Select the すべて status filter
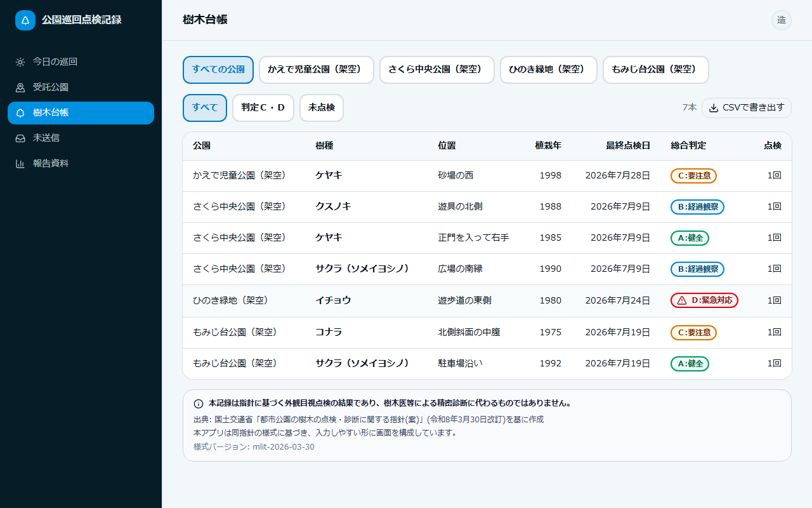Screen dimensions: 812x508 [205, 108]
